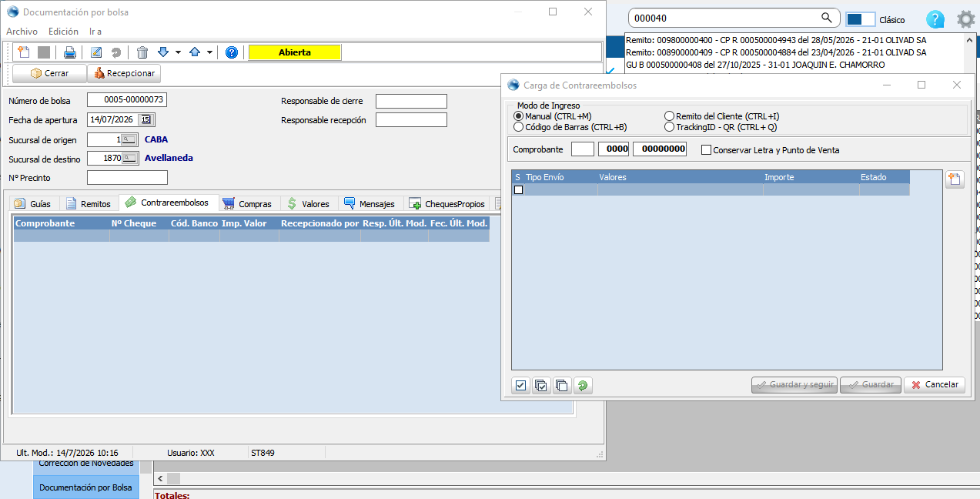Click the Recepcionar button
980x499 pixels.
pos(124,73)
